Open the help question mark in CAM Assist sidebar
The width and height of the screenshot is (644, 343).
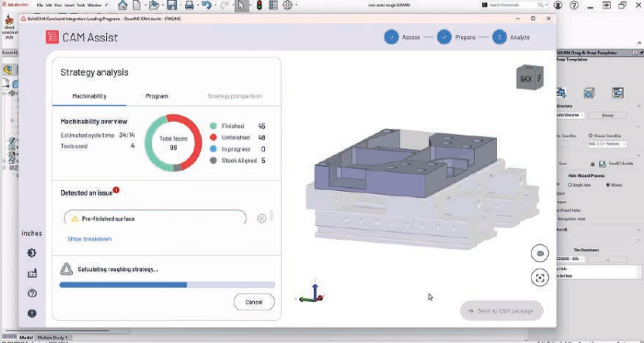point(32,293)
